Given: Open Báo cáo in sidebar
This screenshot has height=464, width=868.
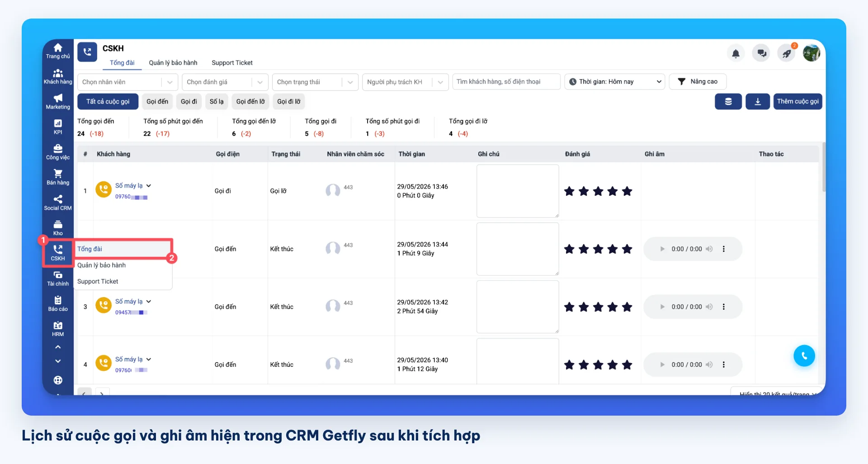Looking at the screenshot, I should (58, 304).
